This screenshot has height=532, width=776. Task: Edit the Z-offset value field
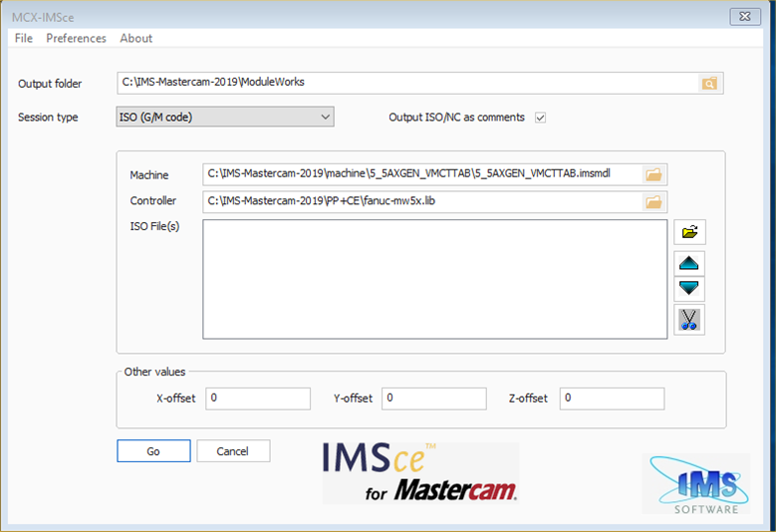(x=612, y=399)
